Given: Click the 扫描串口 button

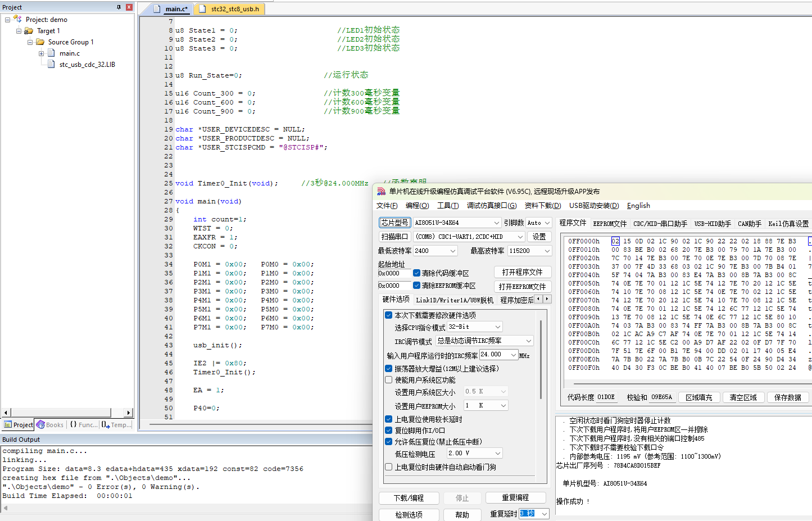Looking at the screenshot, I should pyautogui.click(x=394, y=237).
